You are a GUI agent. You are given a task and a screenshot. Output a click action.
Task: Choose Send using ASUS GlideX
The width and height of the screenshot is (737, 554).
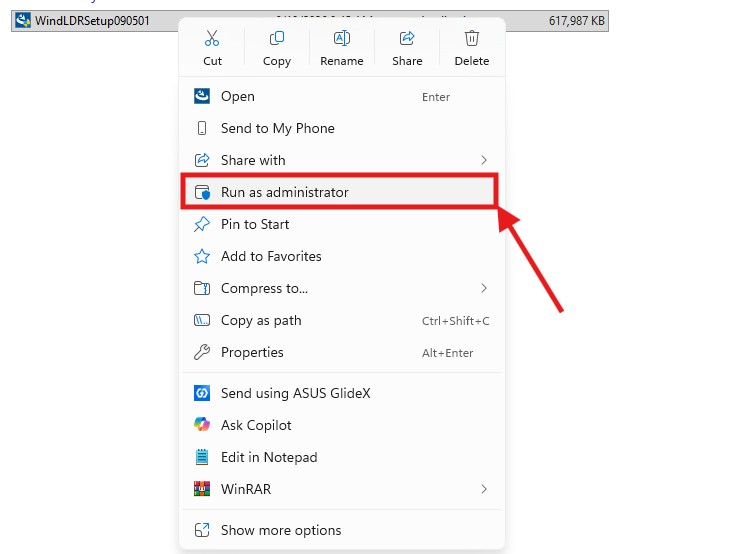[342, 393]
